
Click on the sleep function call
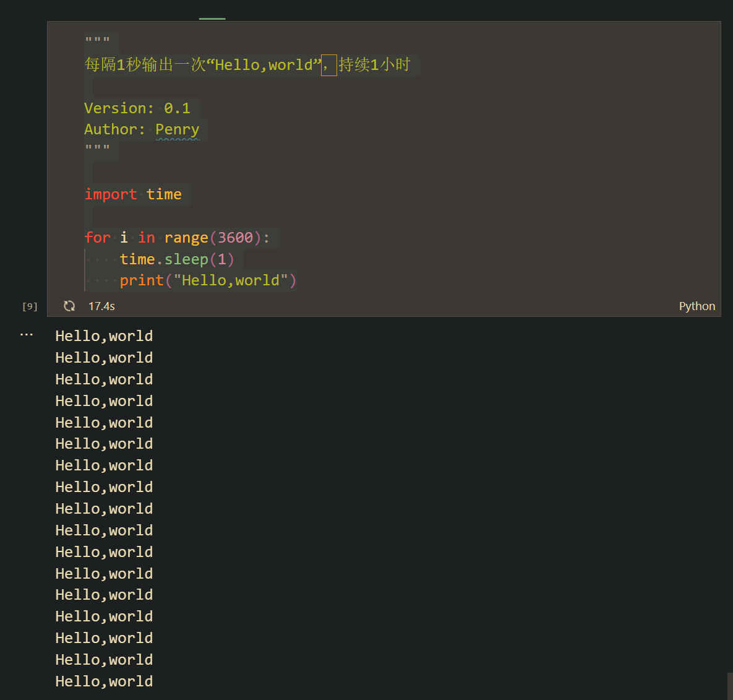[x=186, y=259]
